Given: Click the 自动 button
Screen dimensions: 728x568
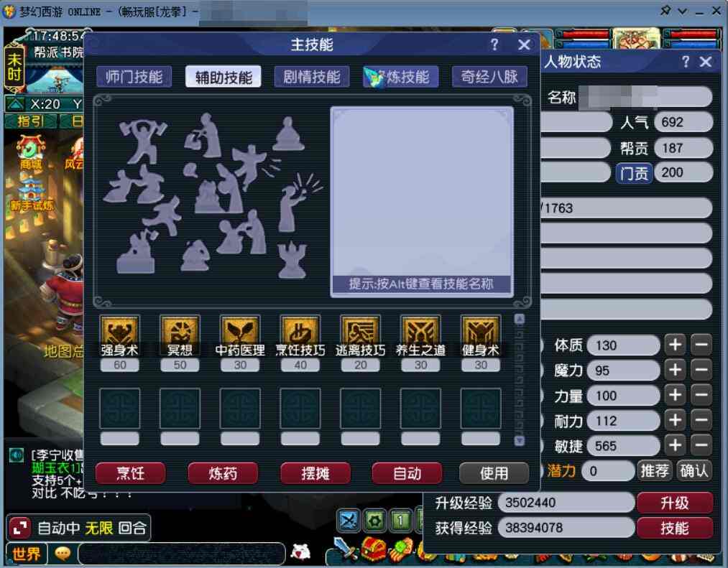Looking at the screenshot, I should coord(407,473).
